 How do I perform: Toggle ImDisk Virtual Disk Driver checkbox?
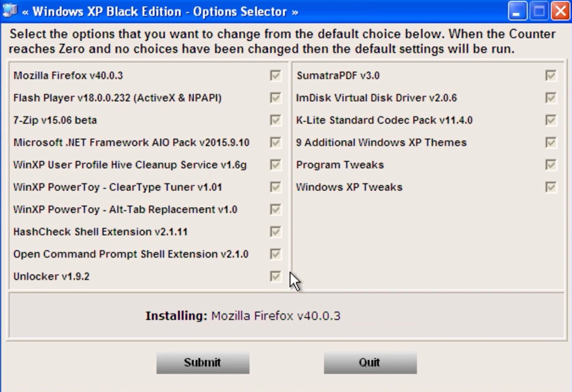click(551, 98)
